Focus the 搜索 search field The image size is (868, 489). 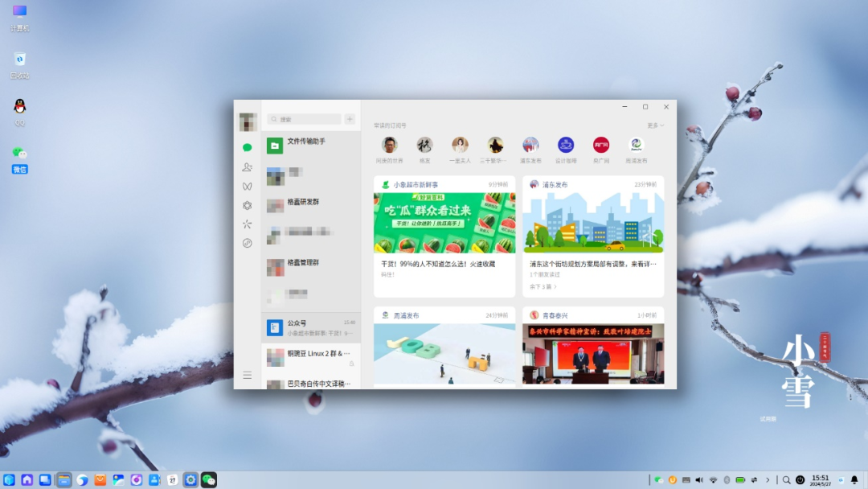(x=304, y=119)
